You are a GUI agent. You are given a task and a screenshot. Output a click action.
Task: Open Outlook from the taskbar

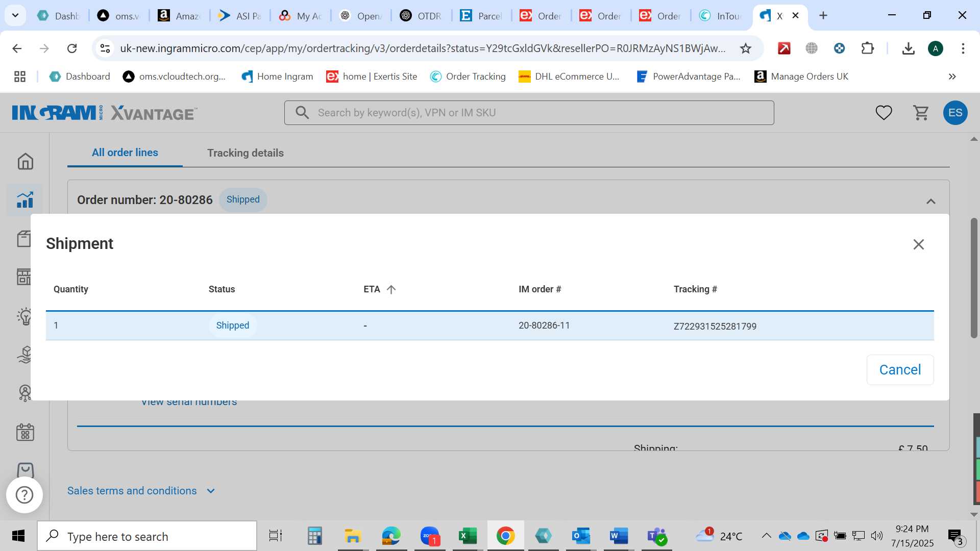581,536
